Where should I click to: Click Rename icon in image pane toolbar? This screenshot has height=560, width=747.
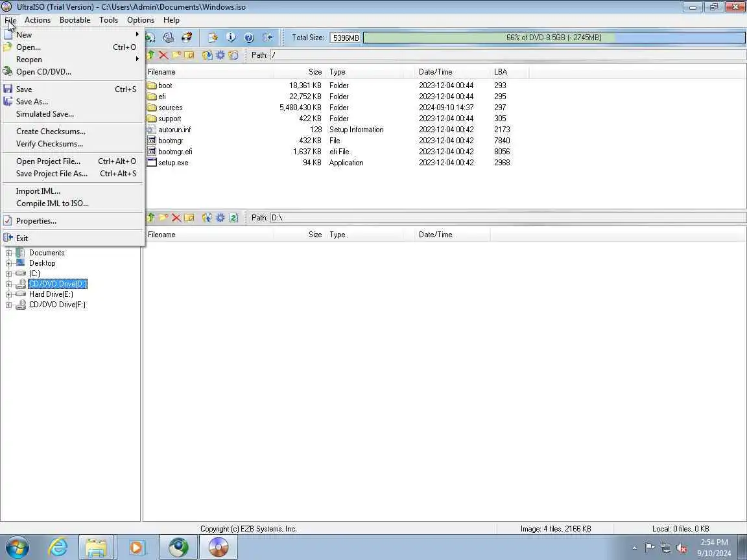point(189,55)
